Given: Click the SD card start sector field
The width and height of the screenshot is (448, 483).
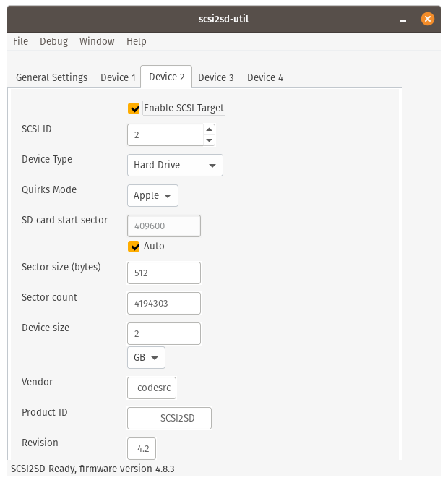Looking at the screenshot, I should 164,226.
